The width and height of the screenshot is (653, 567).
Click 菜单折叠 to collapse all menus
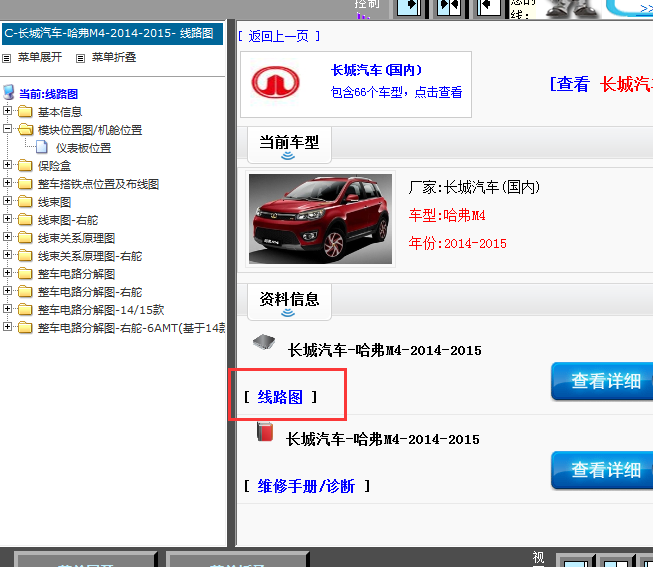click(x=114, y=57)
